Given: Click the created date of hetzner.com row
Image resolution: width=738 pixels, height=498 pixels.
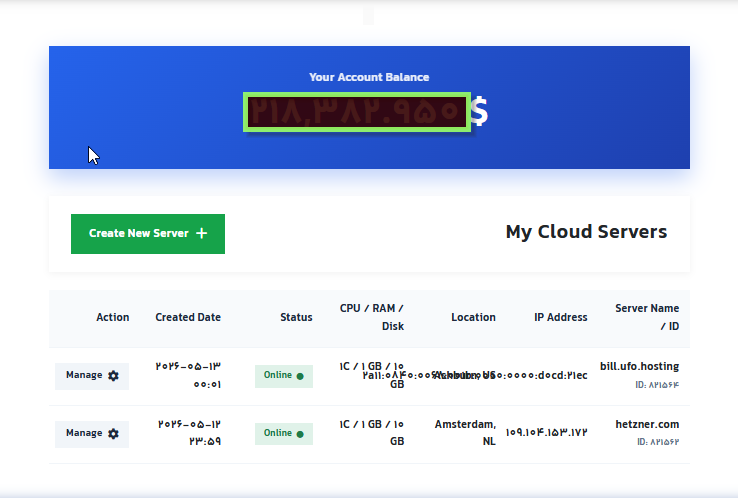Looking at the screenshot, I should pos(189,433).
